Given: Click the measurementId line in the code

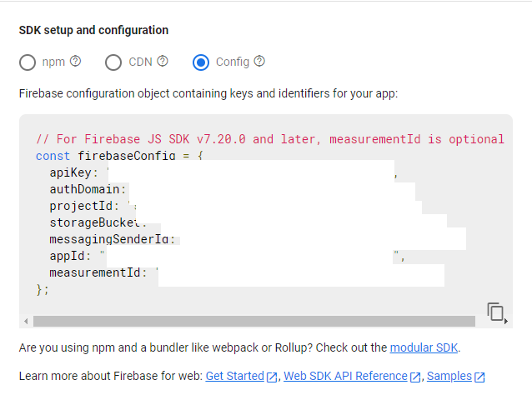Looking at the screenshot, I should (x=98, y=272).
